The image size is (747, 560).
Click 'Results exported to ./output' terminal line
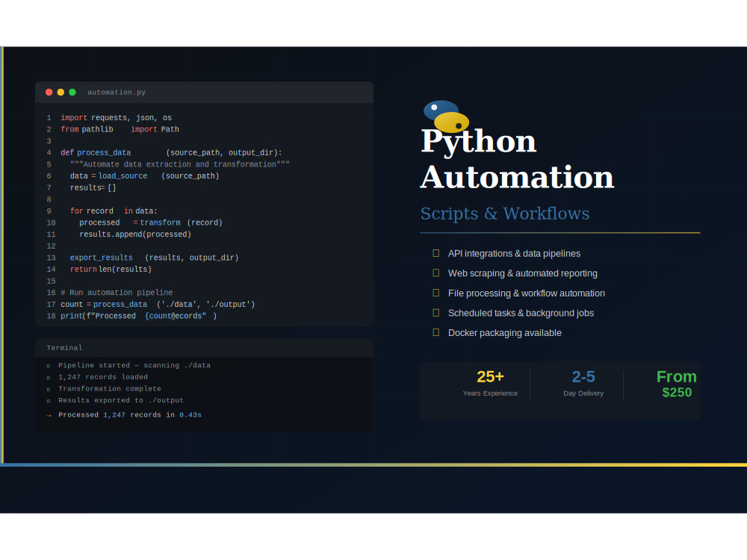pyautogui.click(x=120, y=400)
